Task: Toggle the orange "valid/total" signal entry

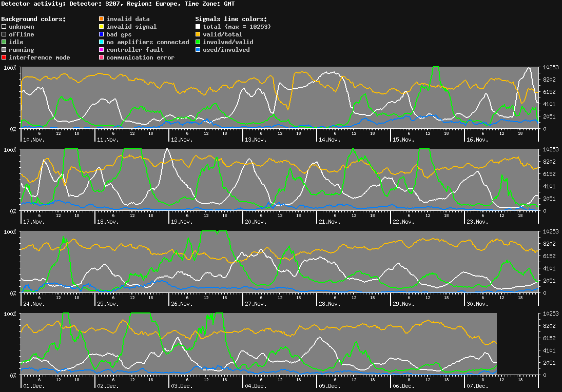Action: click(x=198, y=34)
